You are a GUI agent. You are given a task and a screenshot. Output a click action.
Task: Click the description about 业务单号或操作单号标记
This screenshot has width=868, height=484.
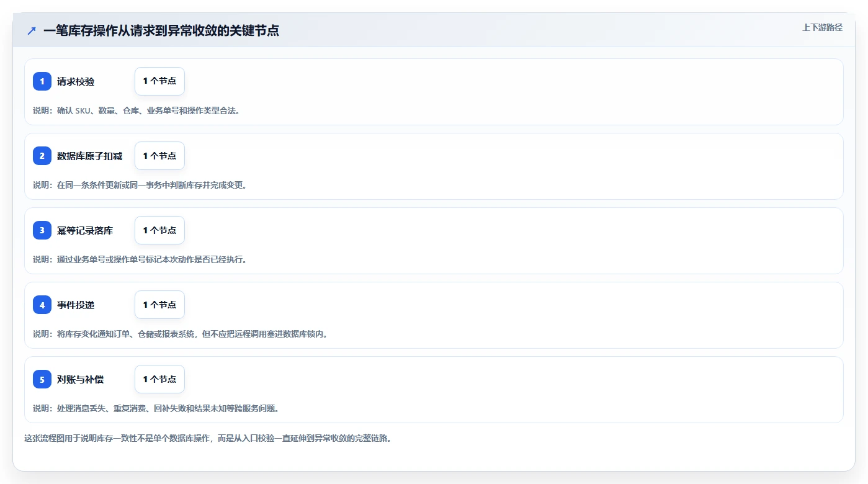pos(140,259)
